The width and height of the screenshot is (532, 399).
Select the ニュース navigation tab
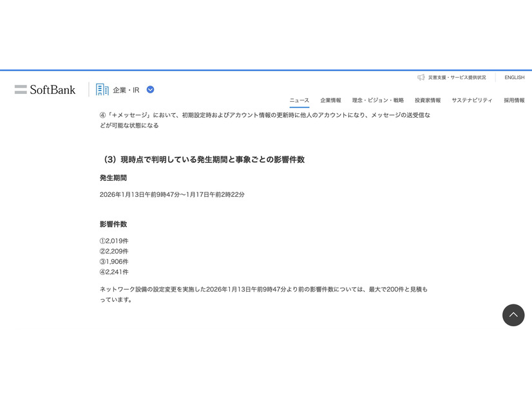point(298,100)
